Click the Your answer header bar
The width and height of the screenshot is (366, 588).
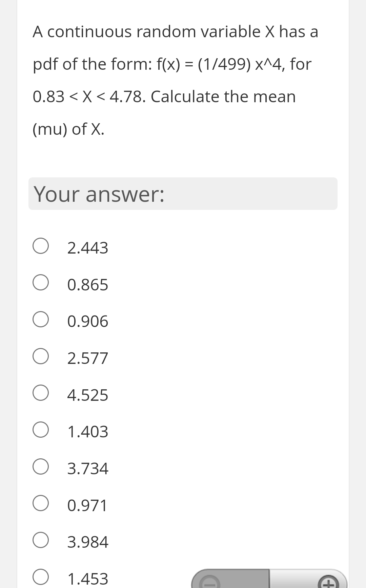183,194
